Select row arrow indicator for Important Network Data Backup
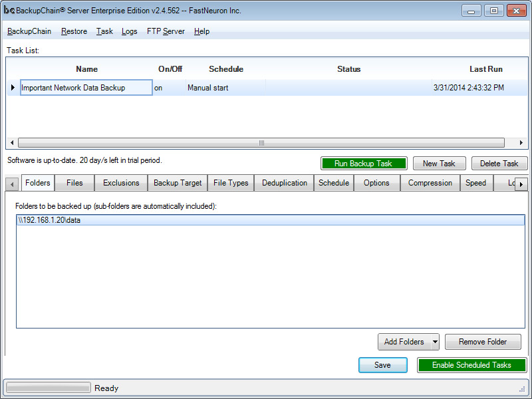Image resolution: width=532 pixels, height=399 pixels. pos(13,88)
